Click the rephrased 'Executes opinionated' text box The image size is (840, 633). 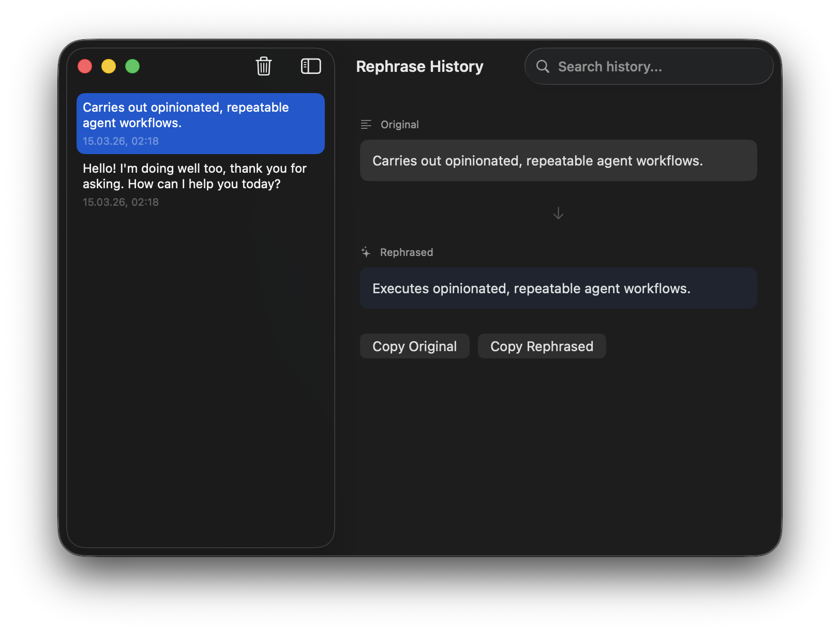[x=558, y=289]
